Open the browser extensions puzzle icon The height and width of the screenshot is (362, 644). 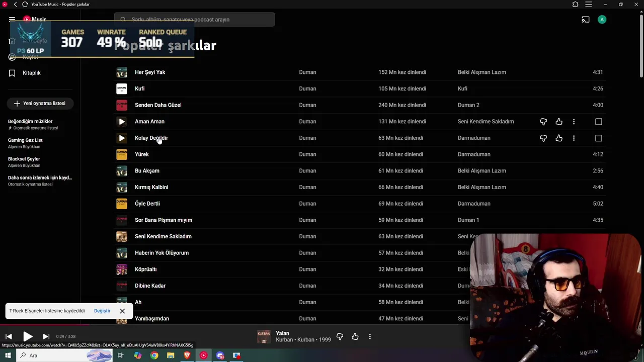pyautogui.click(x=576, y=5)
